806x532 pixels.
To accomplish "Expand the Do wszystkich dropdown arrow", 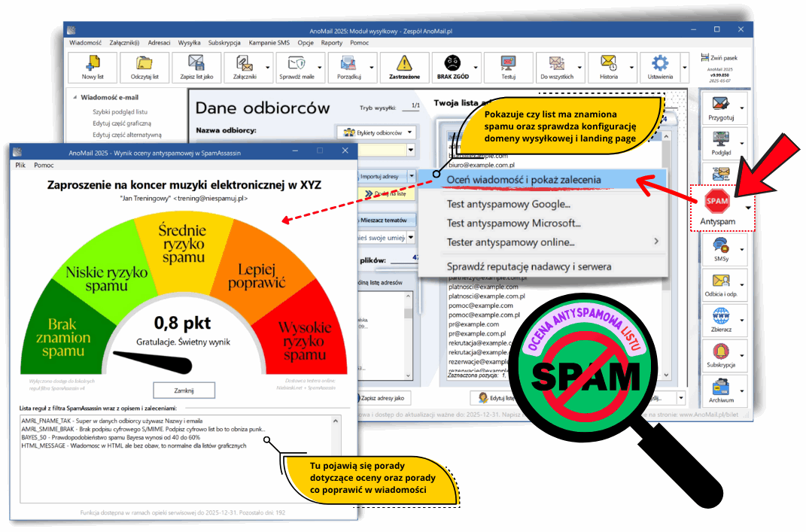I will (x=579, y=67).
